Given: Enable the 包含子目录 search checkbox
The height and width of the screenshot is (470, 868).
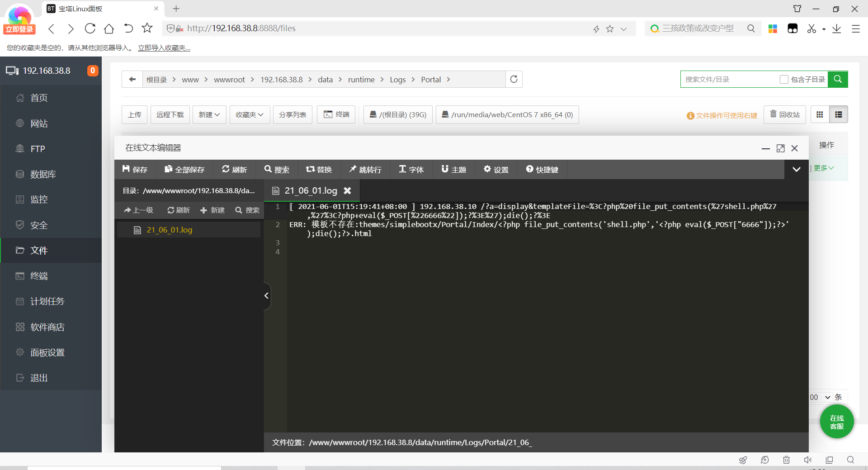Looking at the screenshot, I should 784,79.
